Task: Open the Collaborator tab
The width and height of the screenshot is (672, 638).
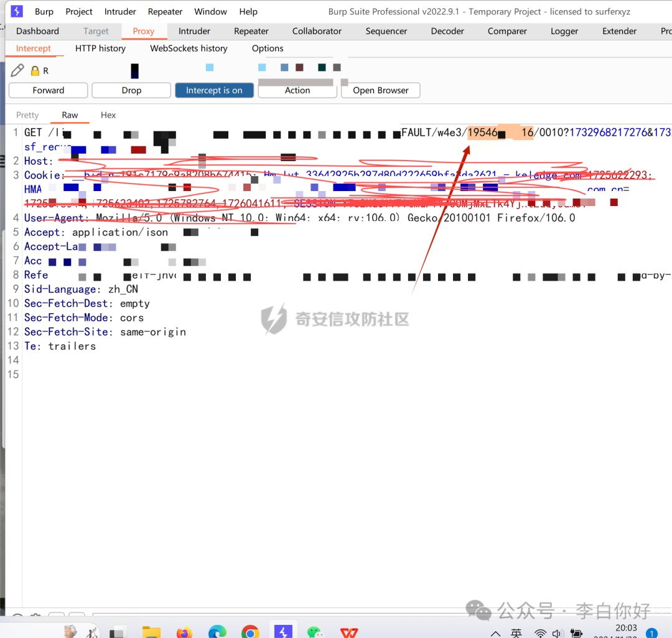Action: (x=317, y=31)
